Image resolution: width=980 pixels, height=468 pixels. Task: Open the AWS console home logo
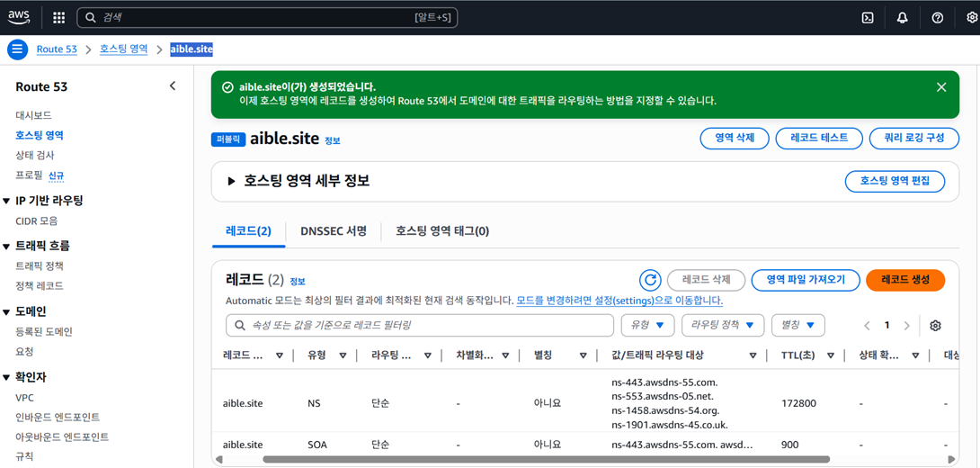click(19, 17)
